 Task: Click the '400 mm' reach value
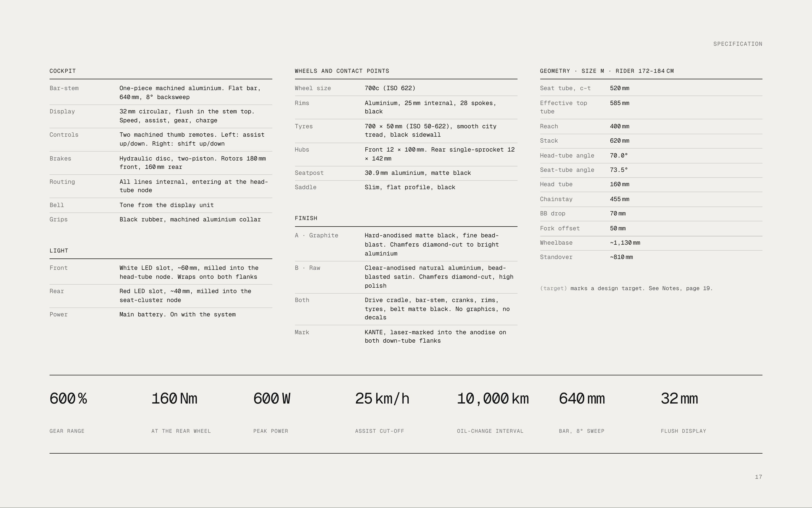620,126
